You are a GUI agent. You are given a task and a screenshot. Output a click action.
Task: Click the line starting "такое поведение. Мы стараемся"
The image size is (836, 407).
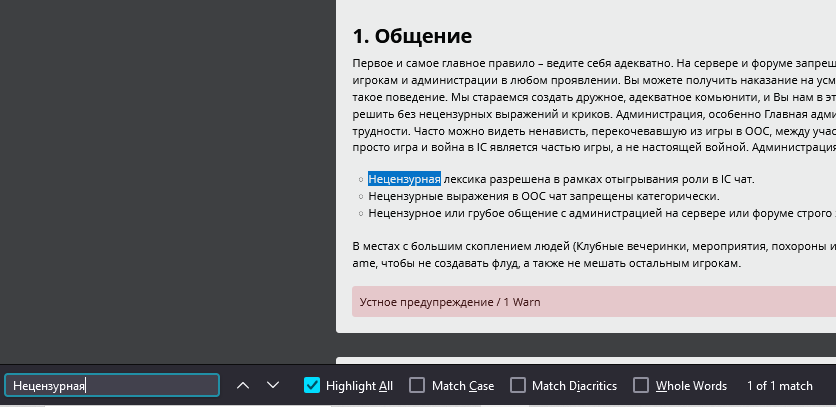pos(590,96)
